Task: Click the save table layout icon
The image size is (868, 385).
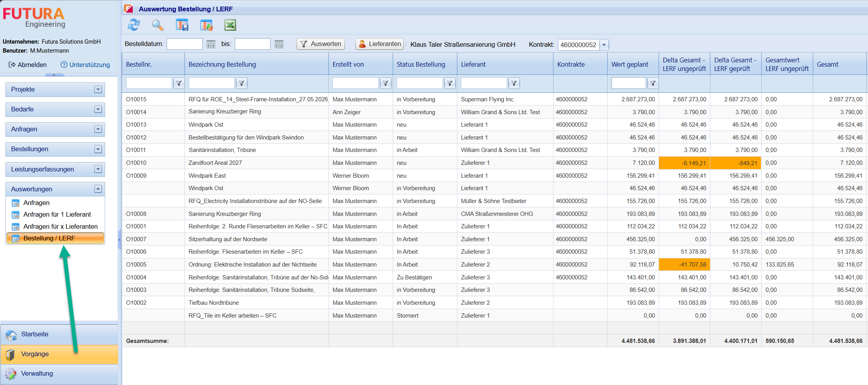Action: [182, 25]
